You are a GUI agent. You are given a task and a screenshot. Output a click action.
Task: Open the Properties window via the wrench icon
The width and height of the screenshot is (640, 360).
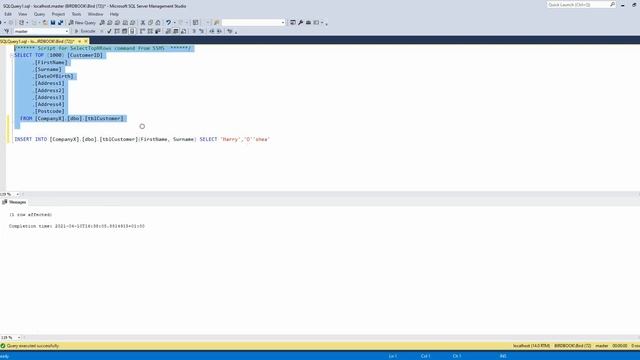click(x=300, y=22)
